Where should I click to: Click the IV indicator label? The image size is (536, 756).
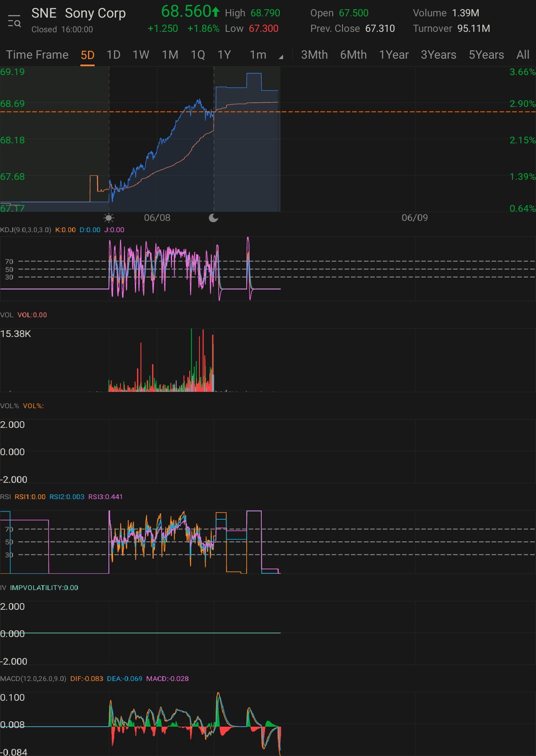click(3, 588)
